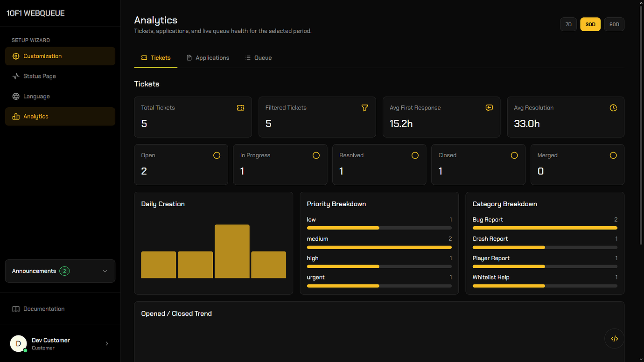
Task: Click the Customization gear icon
Action: pos(16,56)
